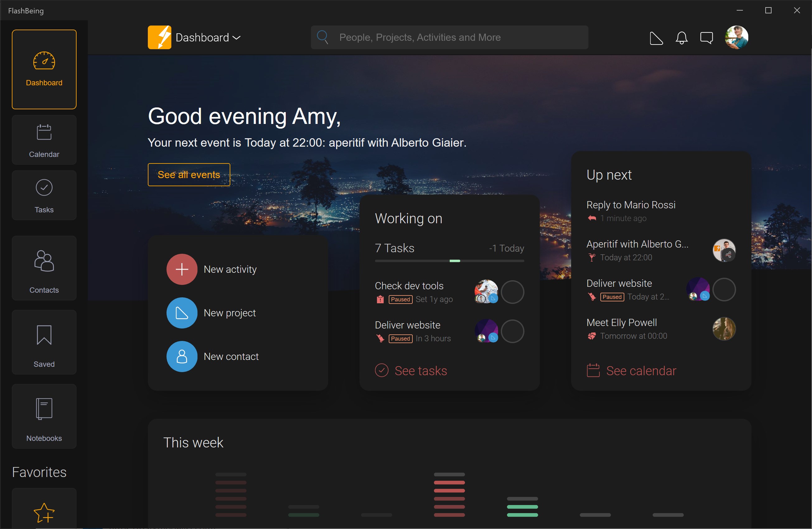The image size is (812, 529).
Task: Click the See all events button
Action: (189, 175)
